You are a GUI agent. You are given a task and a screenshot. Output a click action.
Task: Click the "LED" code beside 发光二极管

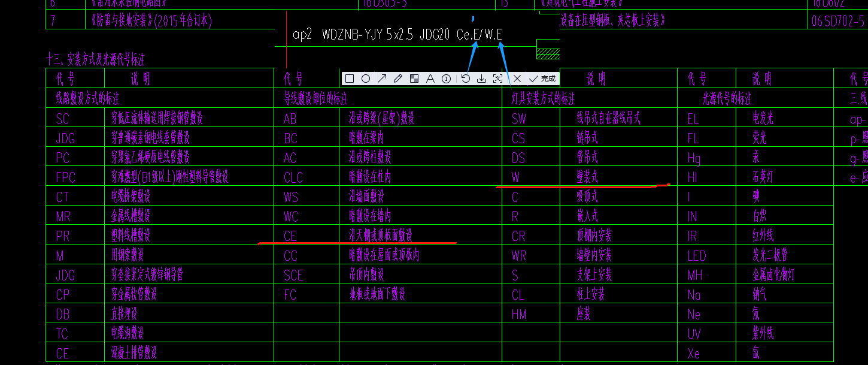point(697,256)
